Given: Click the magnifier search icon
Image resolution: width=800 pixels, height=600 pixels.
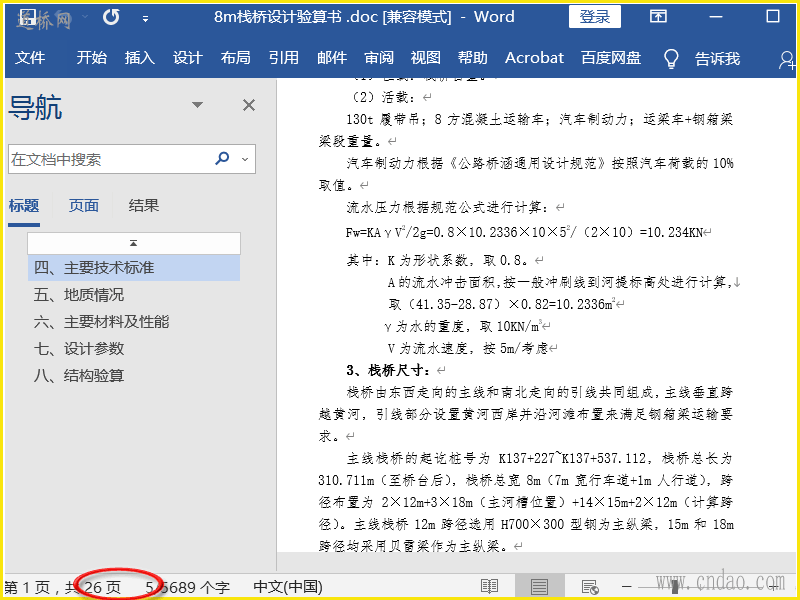Looking at the screenshot, I should 222,158.
